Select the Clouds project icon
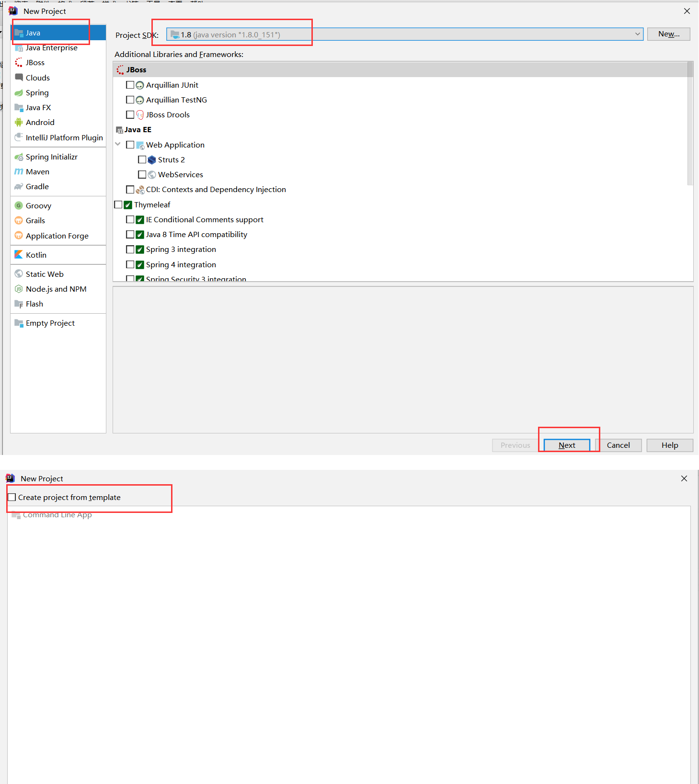 point(19,78)
